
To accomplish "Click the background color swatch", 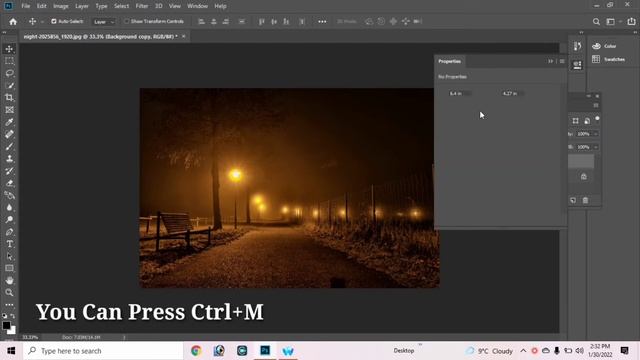I will 13,331.
